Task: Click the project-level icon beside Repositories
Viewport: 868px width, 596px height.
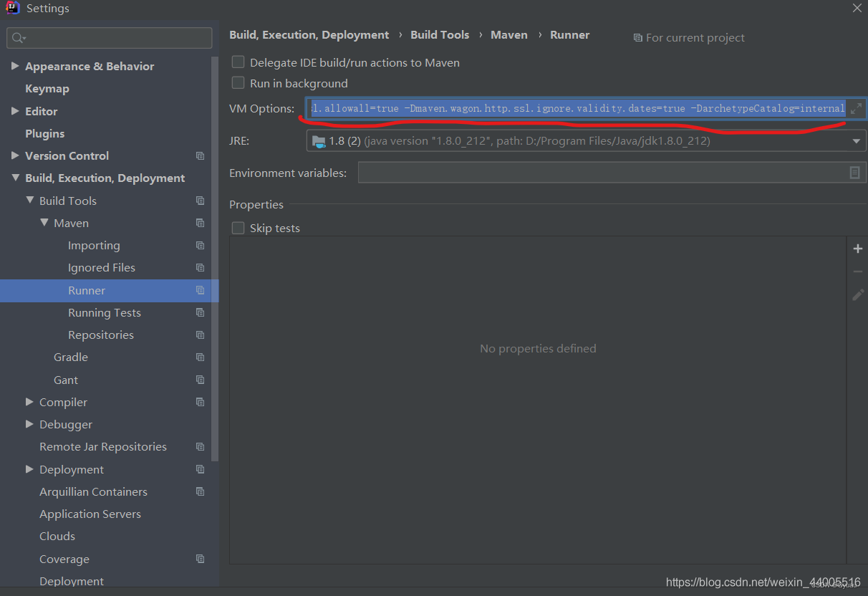Action: pos(201,335)
